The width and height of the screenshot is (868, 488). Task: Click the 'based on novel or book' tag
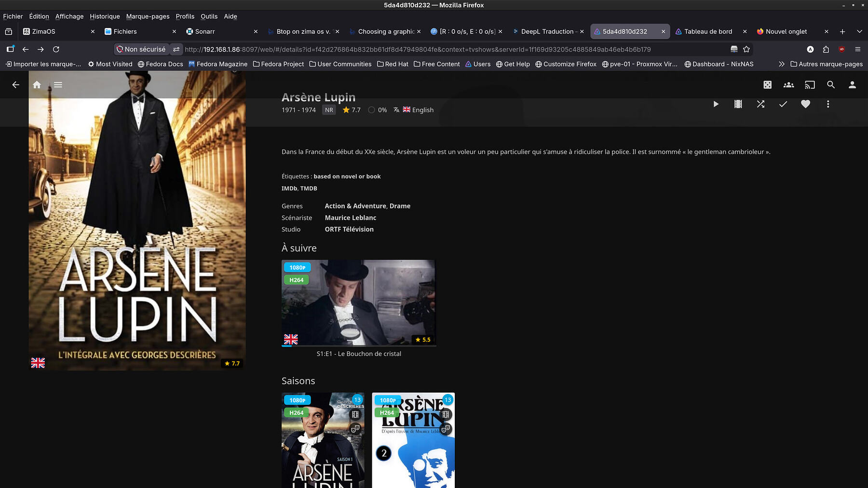(347, 176)
